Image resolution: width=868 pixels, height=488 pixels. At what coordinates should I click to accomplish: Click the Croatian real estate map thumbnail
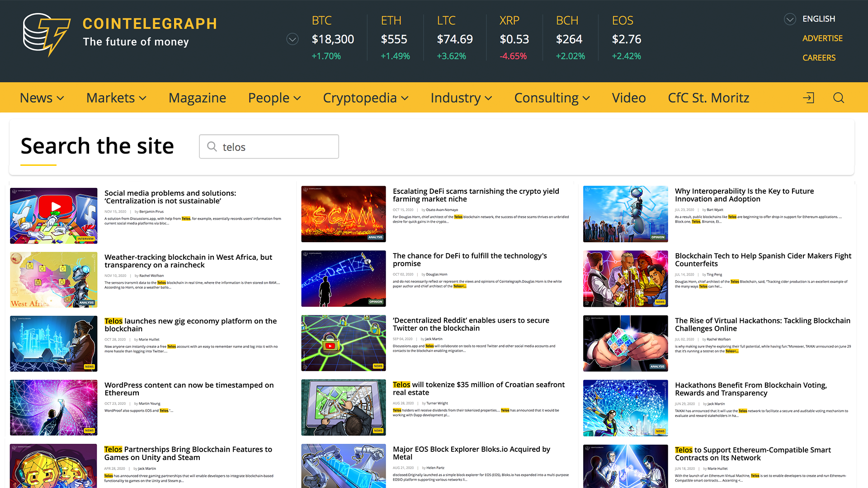click(x=344, y=408)
